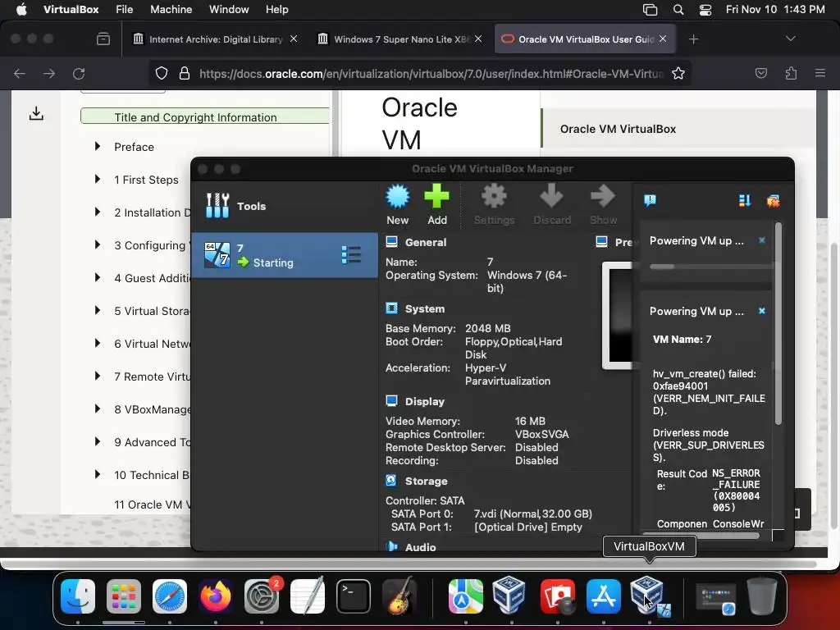Expand the 4 Guest Additions chapter arrow
This screenshot has height=630, width=840.
97,277
